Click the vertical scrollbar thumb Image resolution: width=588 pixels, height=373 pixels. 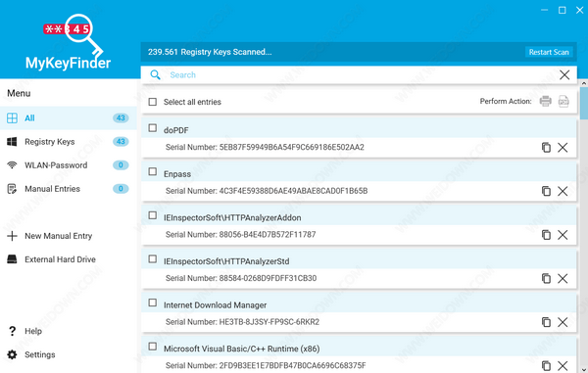point(584,103)
